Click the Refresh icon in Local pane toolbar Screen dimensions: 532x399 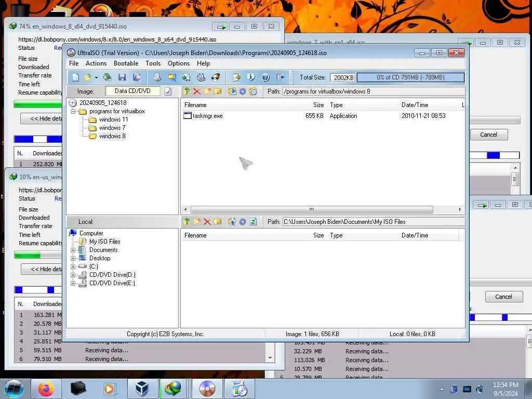pos(253,221)
